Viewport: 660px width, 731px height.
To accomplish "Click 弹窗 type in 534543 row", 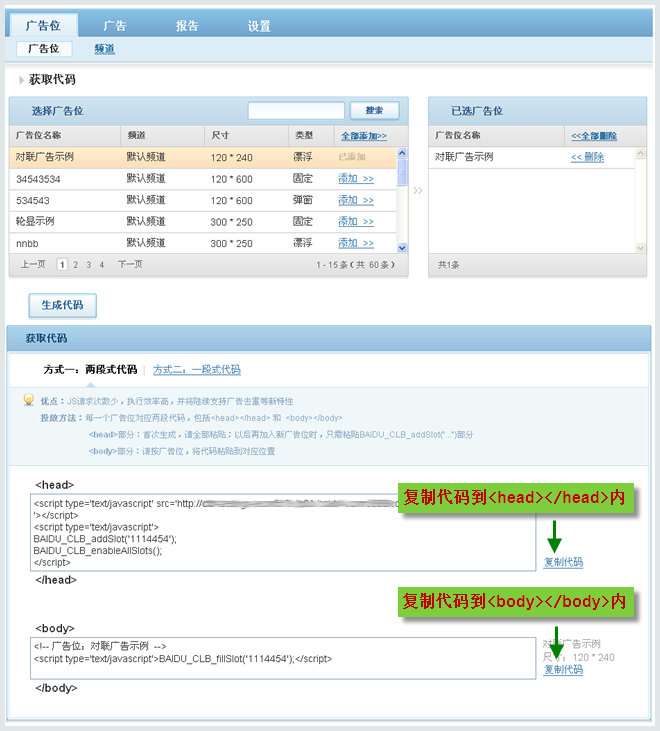I will (x=302, y=200).
